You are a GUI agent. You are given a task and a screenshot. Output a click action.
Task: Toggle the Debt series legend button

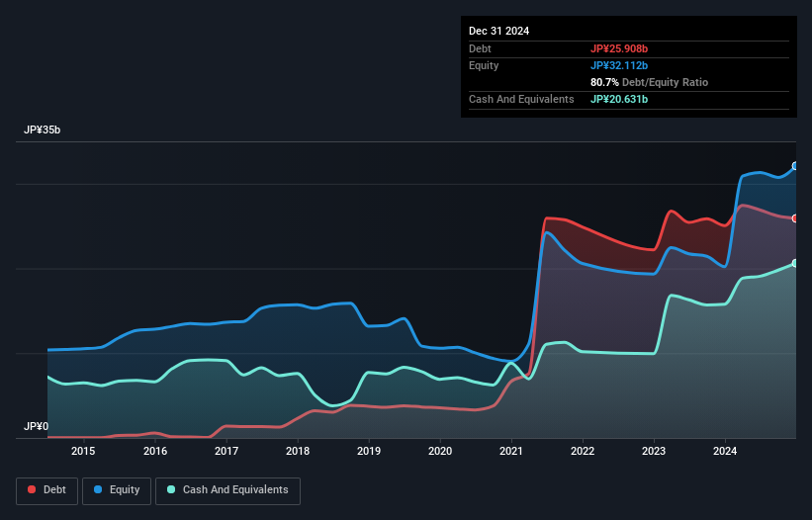coord(47,490)
